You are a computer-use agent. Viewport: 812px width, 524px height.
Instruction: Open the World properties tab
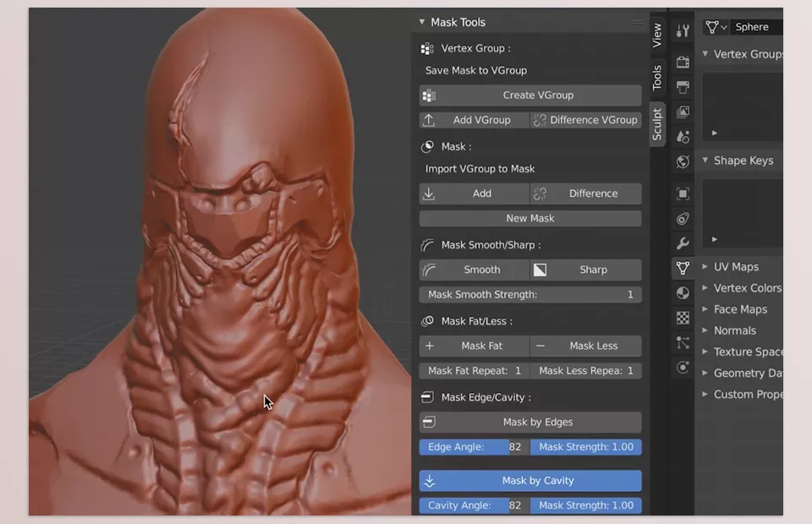click(x=683, y=161)
